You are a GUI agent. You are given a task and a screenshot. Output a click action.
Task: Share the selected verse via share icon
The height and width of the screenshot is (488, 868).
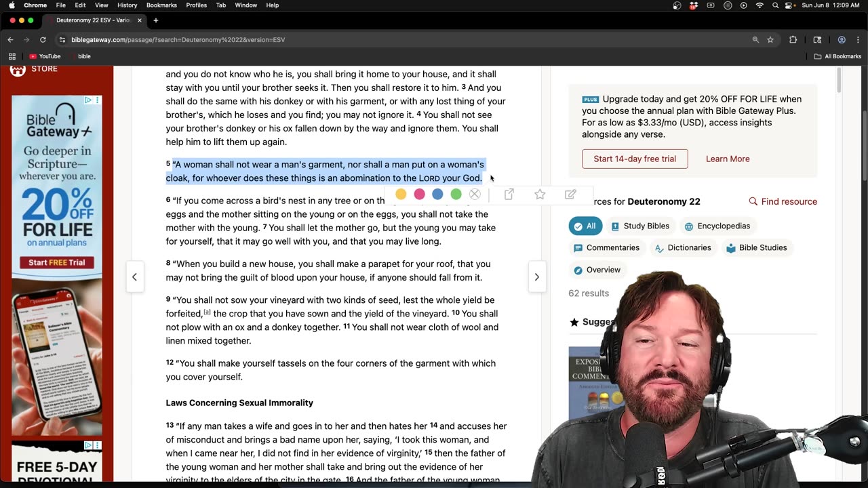tap(509, 195)
